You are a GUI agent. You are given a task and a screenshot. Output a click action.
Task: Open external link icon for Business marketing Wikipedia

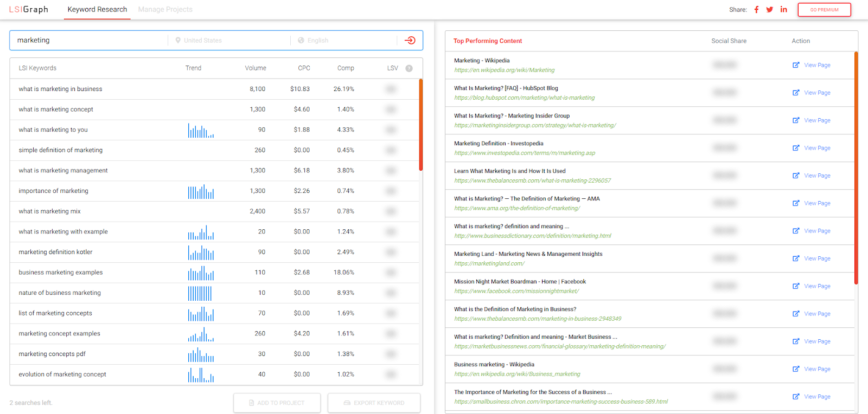point(796,369)
